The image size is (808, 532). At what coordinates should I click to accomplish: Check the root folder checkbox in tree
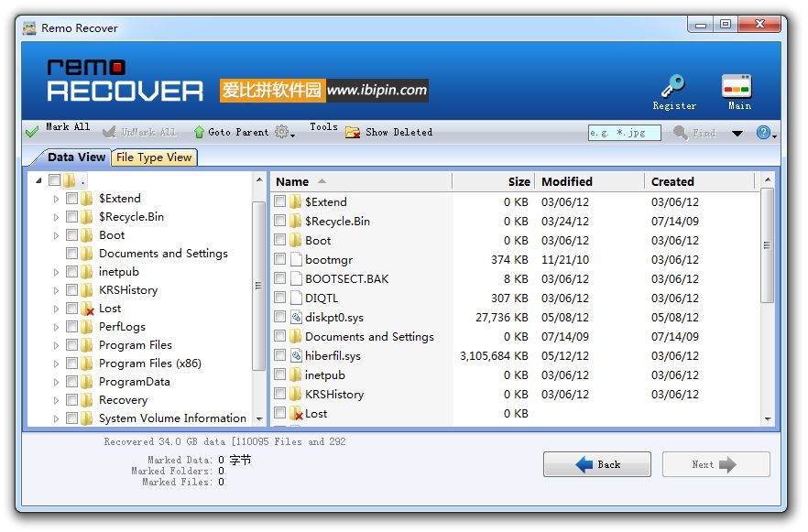(54, 180)
